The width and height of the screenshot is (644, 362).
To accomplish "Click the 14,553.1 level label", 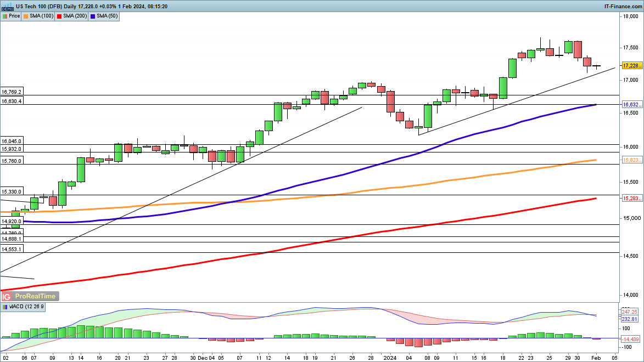I will [12, 249].
